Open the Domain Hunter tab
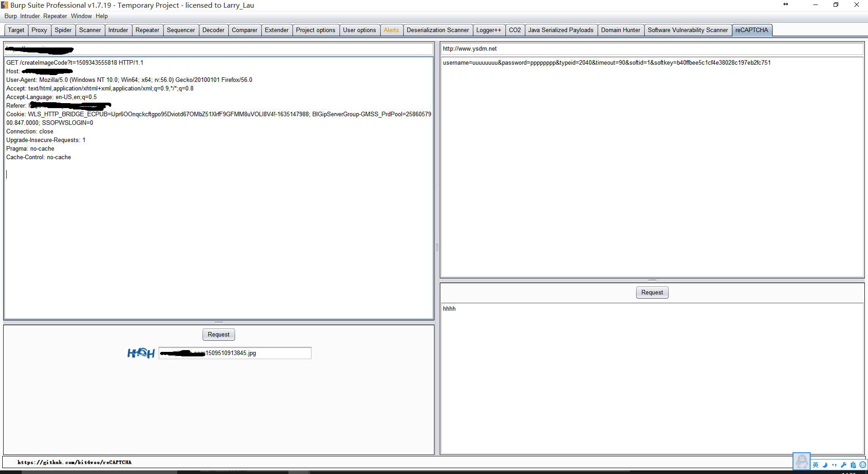Image resolution: width=868 pixels, height=474 pixels. point(621,30)
